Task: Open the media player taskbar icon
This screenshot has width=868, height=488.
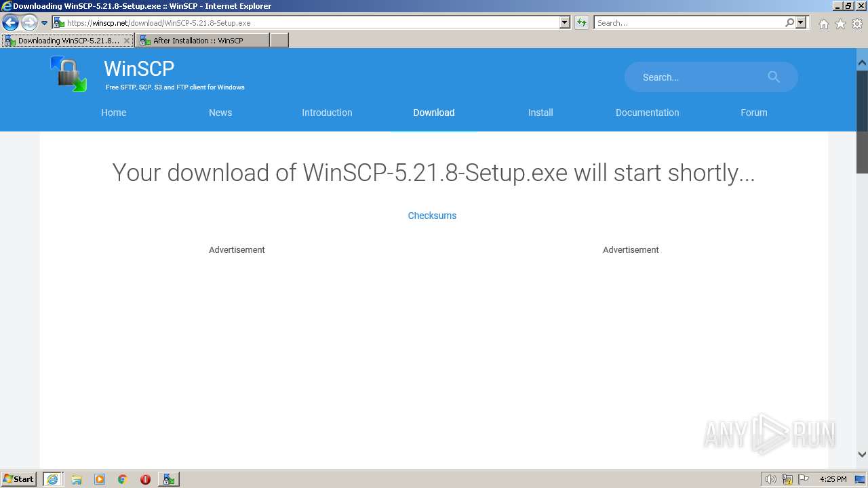Action: pyautogui.click(x=100, y=479)
